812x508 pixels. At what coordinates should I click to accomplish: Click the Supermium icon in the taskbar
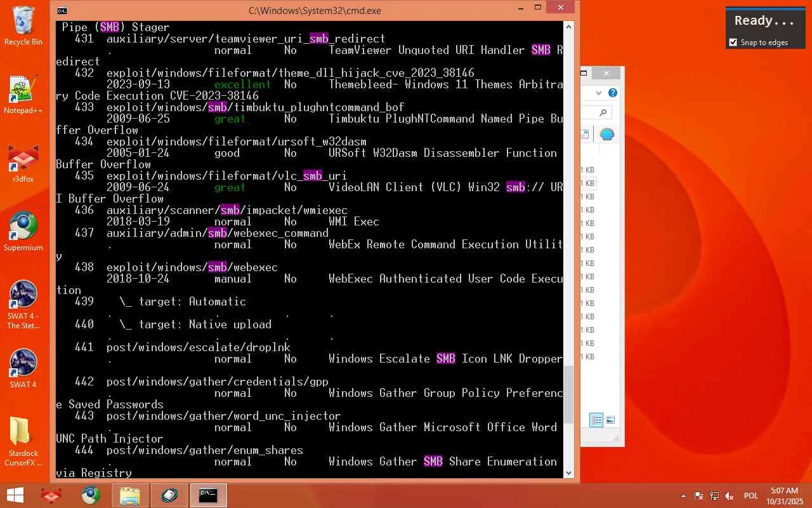[x=91, y=495]
